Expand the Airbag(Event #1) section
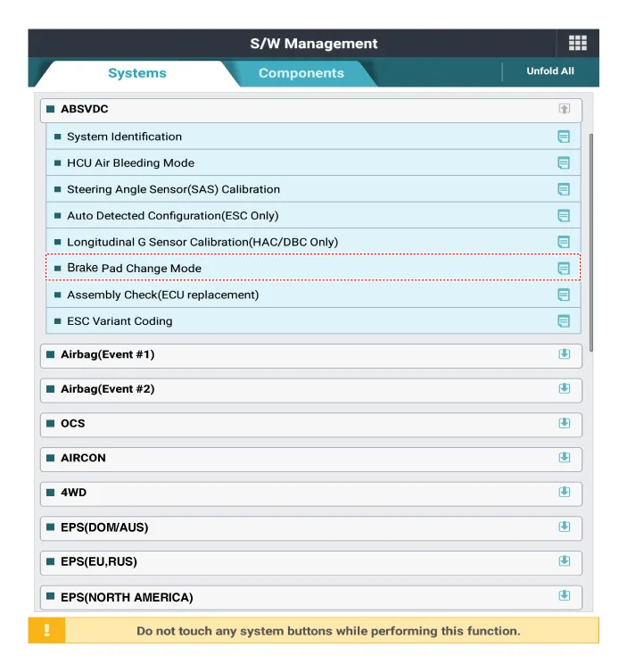The image size is (627, 672). (x=564, y=354)
